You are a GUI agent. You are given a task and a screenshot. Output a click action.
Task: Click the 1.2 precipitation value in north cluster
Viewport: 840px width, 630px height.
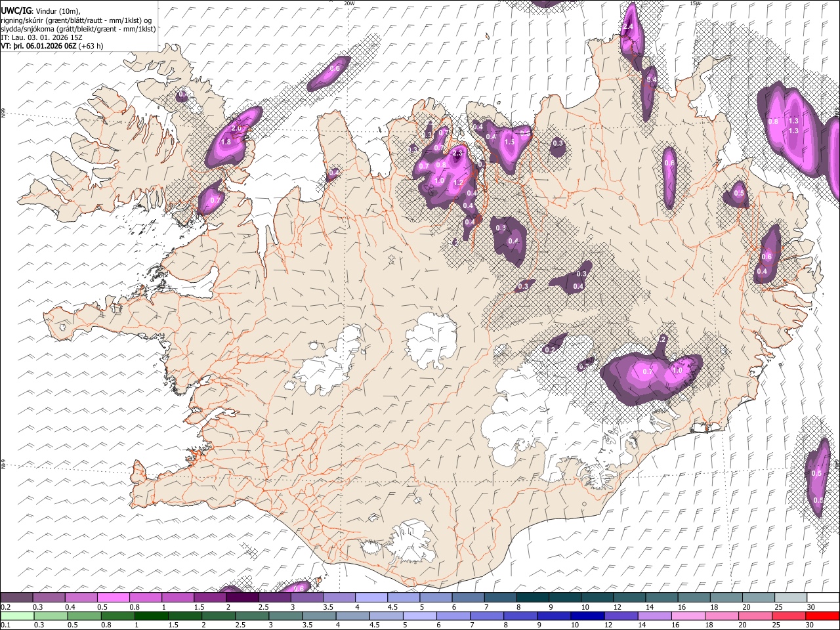click(x=459, y=183)
